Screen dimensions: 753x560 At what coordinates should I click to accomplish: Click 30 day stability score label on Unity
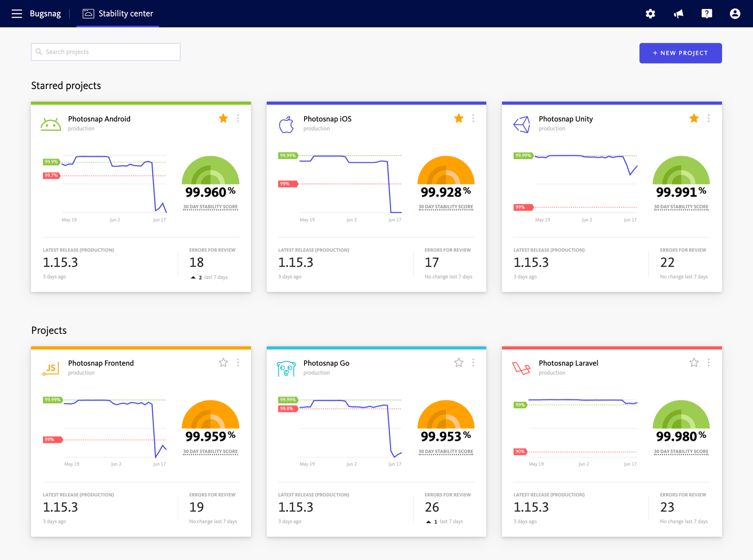pyautogui.click(x=681, y=207)
